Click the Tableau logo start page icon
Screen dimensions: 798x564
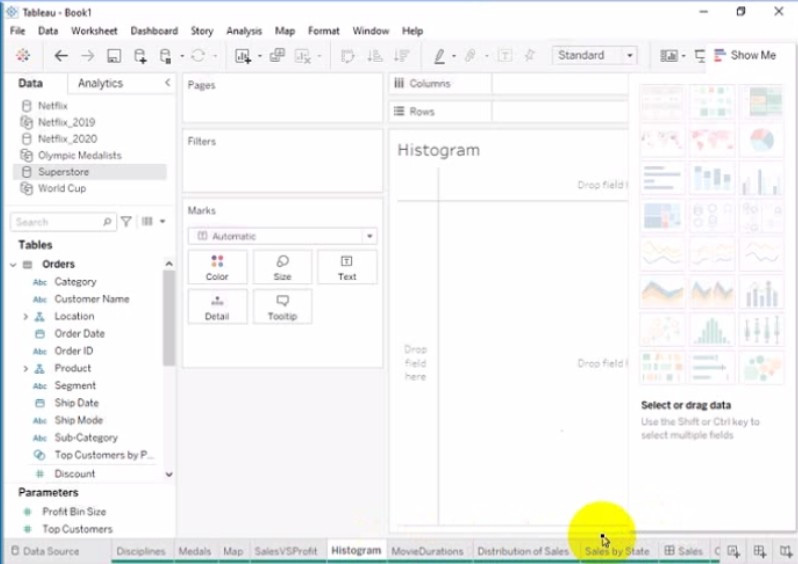23,56
